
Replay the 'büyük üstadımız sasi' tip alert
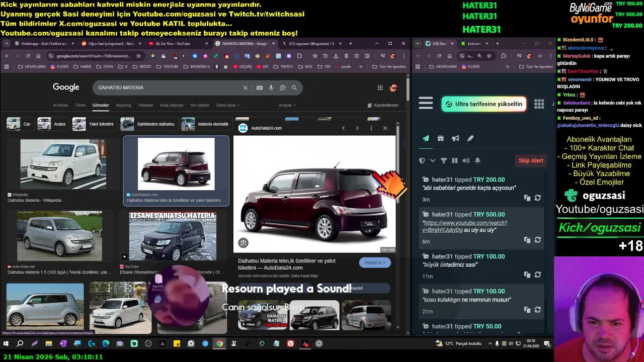click(x=538, y=275)
